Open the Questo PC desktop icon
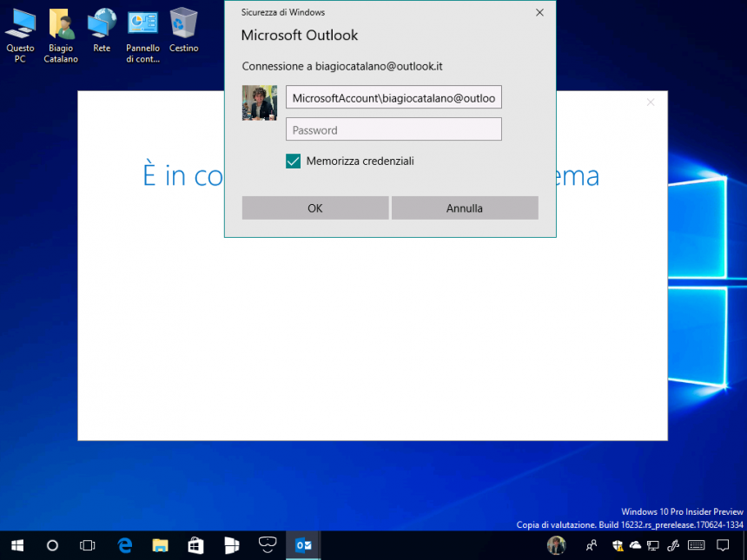The width and height of the screenshot is (747, 560). click(x=20, y=36)
